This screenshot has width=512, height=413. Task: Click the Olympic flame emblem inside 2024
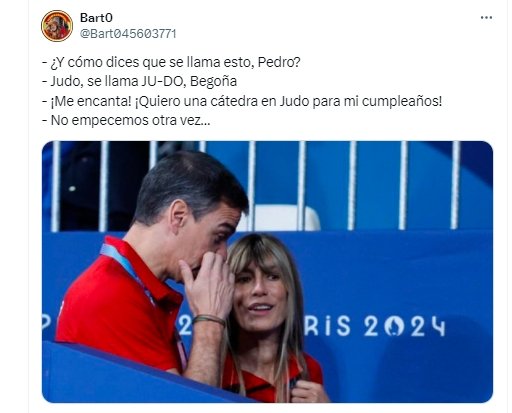click(x=393, y=326)
